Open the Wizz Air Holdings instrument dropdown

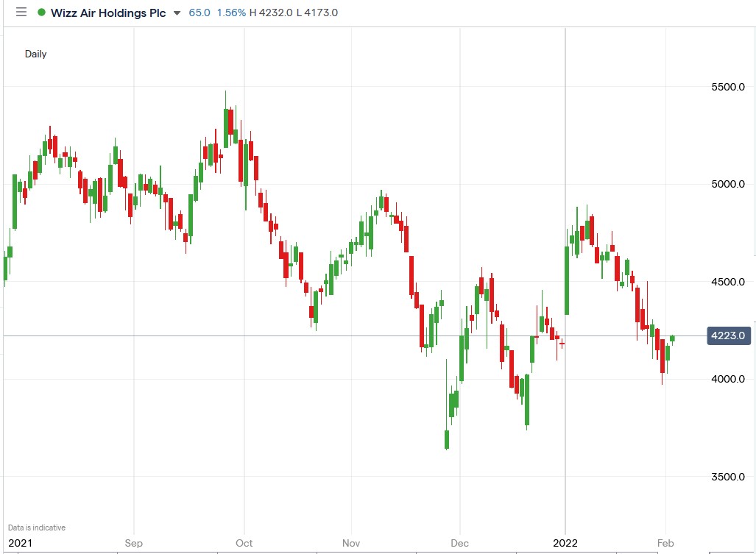pos(176,13)
